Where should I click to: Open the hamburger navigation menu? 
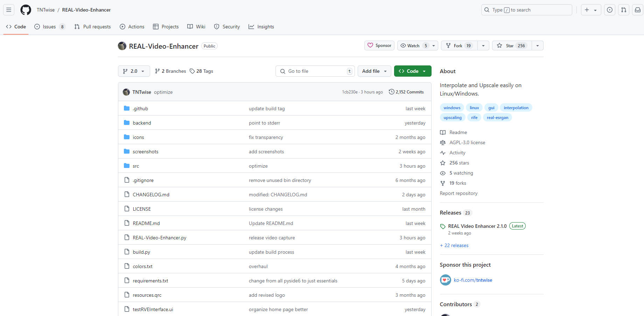tap(9, 10)
